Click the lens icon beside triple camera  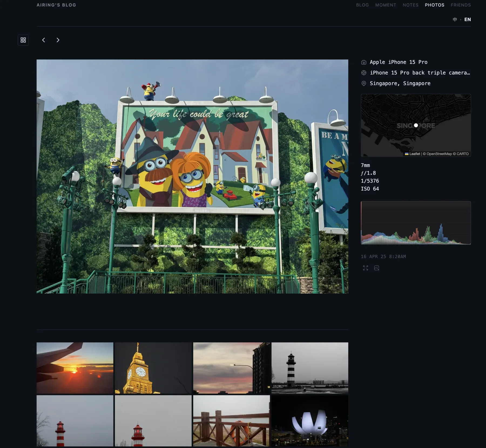click(364, 73)
